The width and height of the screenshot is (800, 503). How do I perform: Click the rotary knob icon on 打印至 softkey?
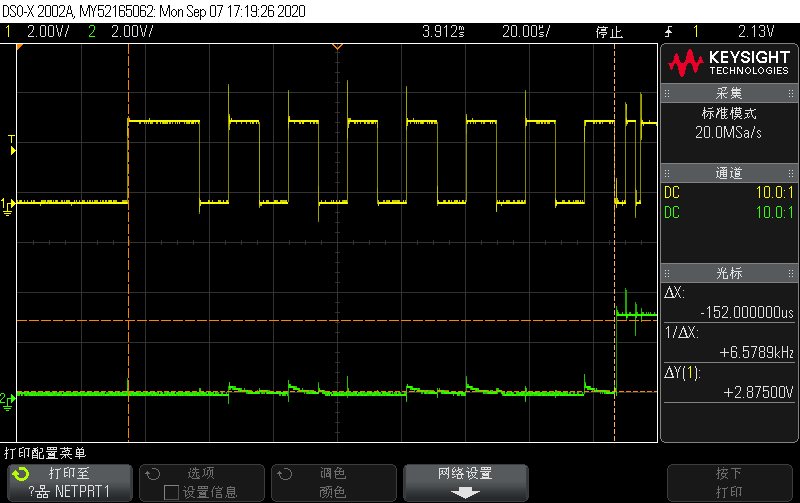pos(21,474)
